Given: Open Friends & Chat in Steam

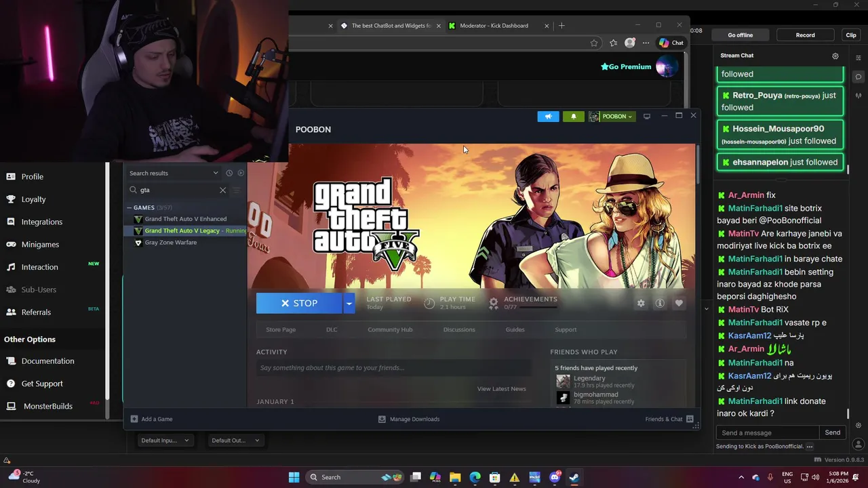Looking at the screenshot, I should pyautogui.click(x=669, y=419).
